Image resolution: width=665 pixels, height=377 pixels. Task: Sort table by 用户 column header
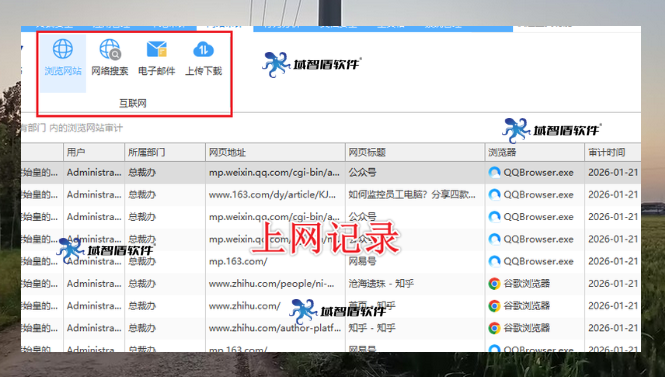pos(94,152)
